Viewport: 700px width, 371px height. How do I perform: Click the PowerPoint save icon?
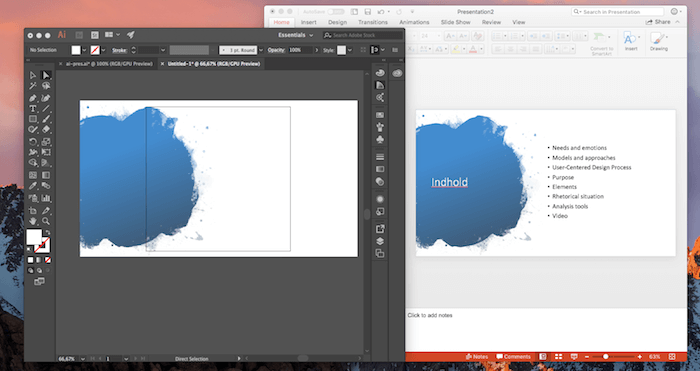[367, 12]
